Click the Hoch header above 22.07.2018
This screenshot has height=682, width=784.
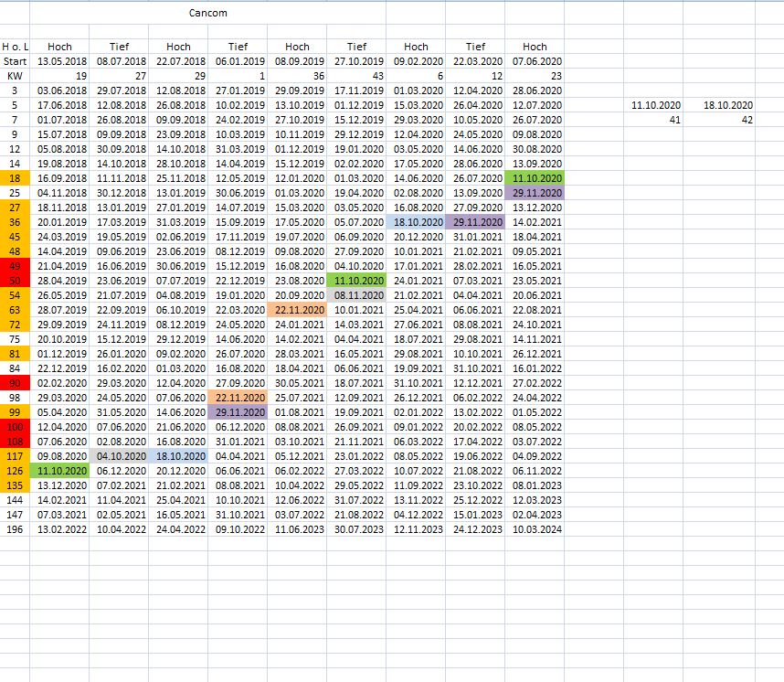(178, 47)
